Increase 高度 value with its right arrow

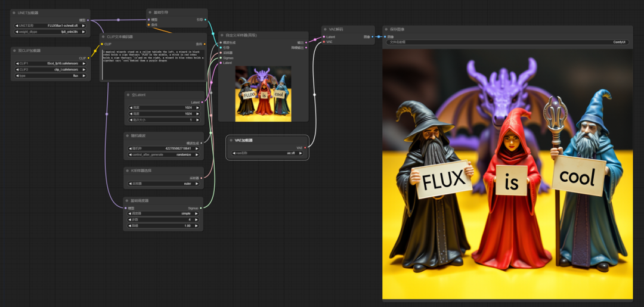pyautogui.click(x=197, y=114)
